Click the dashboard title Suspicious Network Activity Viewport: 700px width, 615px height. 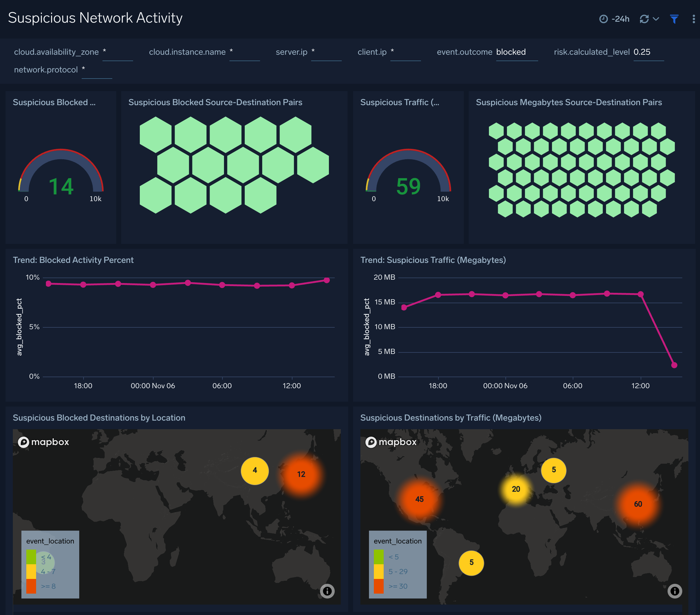95,17
